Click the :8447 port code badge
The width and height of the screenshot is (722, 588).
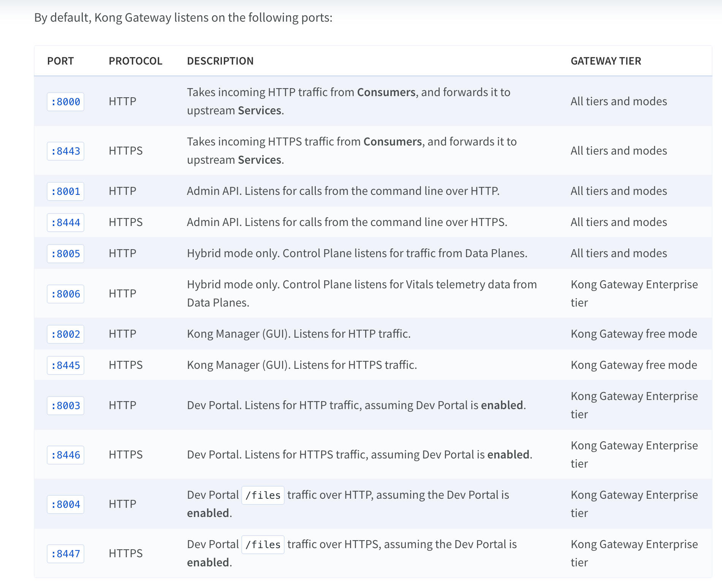tap(65, 554)
